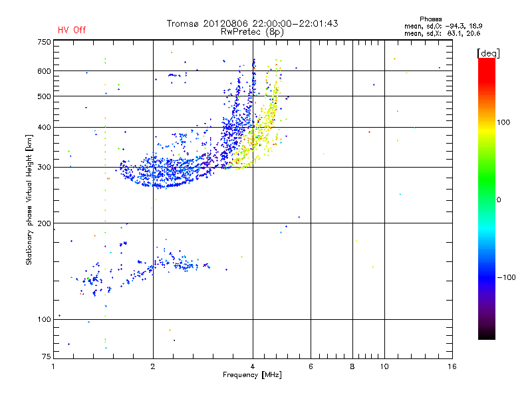Click the Frequency [MHz] axis label
Screen dimensions: 532x399
click(x=252, y=375)
